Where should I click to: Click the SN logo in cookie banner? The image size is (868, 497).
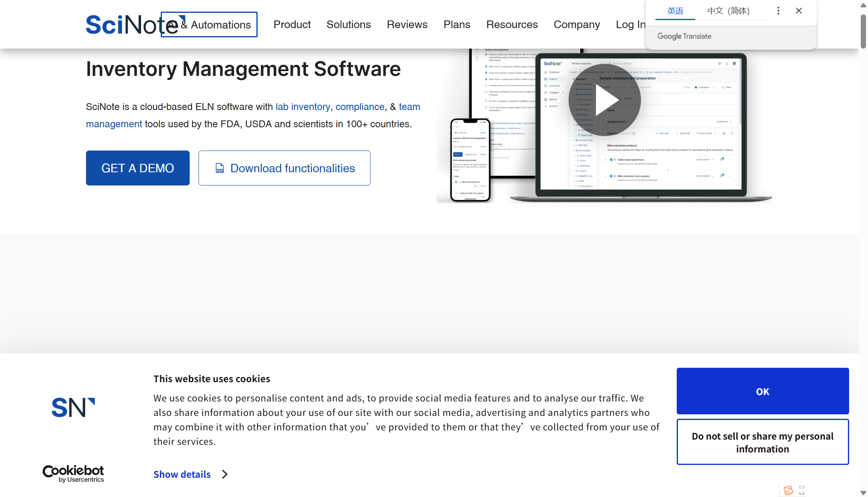(x=73, y=407)
